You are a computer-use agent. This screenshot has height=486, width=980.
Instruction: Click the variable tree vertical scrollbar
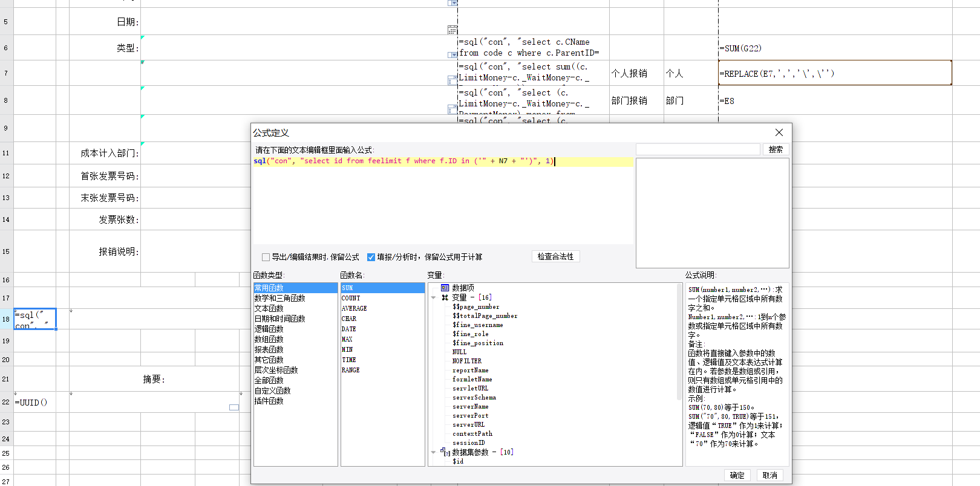pos(679,342)
